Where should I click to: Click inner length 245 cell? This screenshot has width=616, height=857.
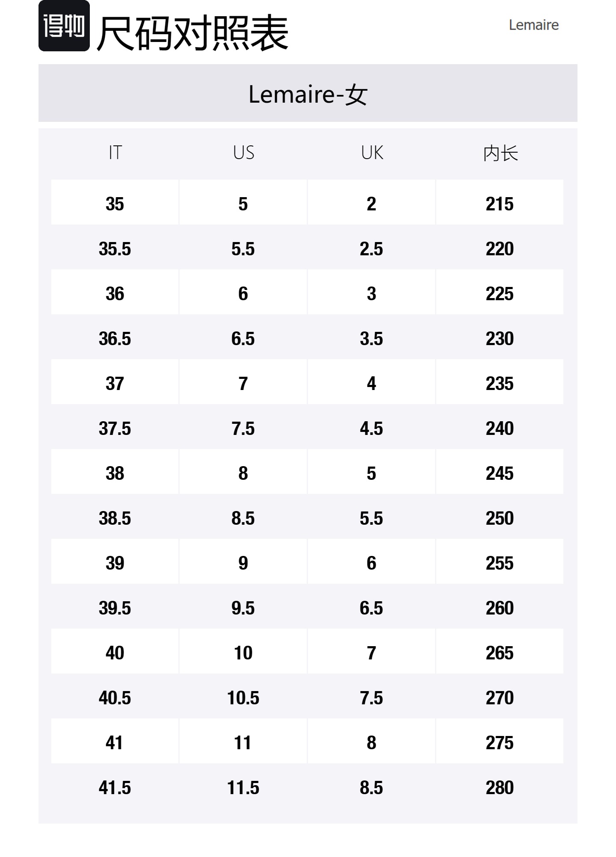tap(500, 473)
